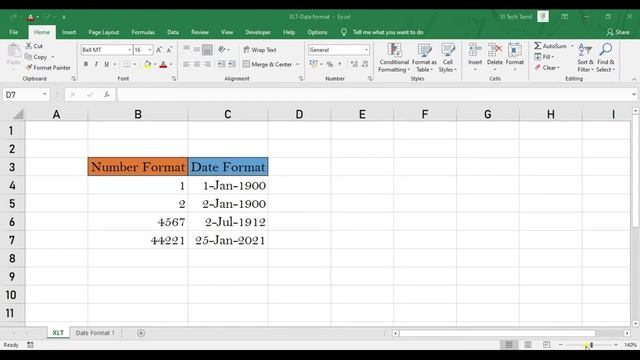Screen dimensions: 640x360
Task: Click increase decimal
Action: click(x=354, y=64)
